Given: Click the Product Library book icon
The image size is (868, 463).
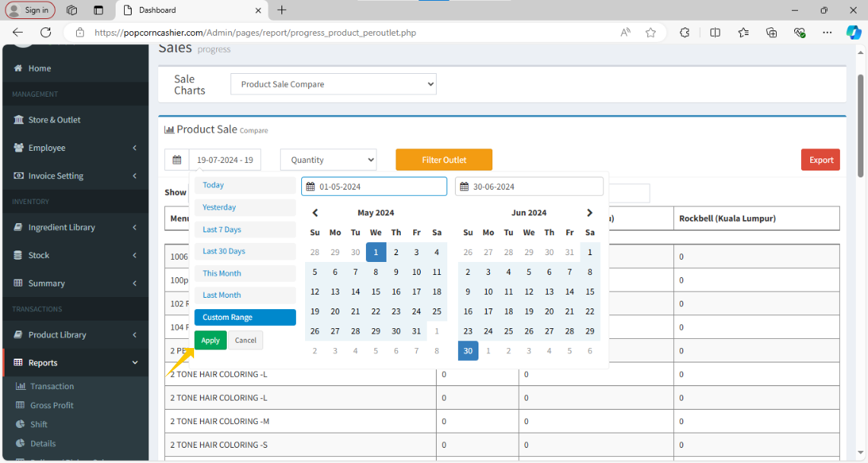Looking at the screenshot, I should pyautogui.click(x=18, y=334).
